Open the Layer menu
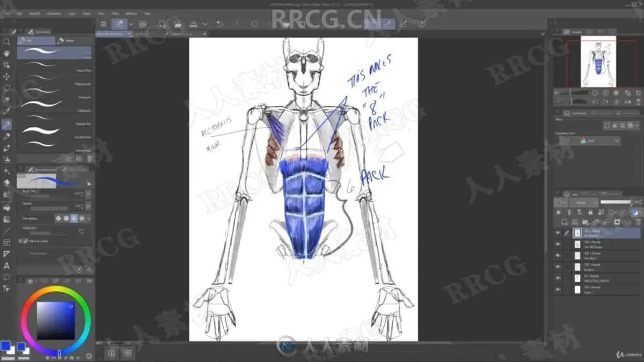The image size is (644, 362). click(x=71, y=13)
